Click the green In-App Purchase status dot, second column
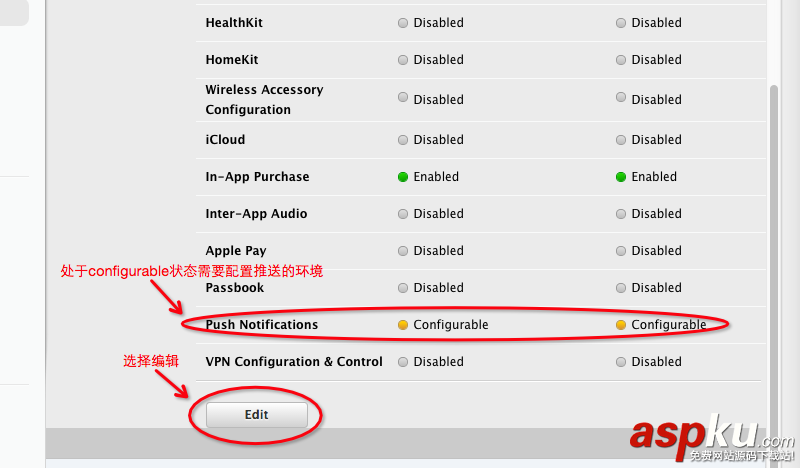Viewport: 800px width, 468px height. (621, 177)
